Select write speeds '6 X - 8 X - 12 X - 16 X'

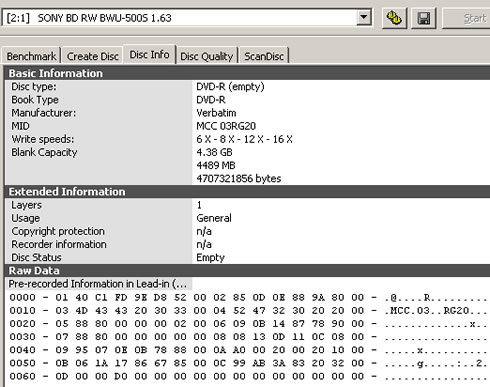[x=244, y=139]
